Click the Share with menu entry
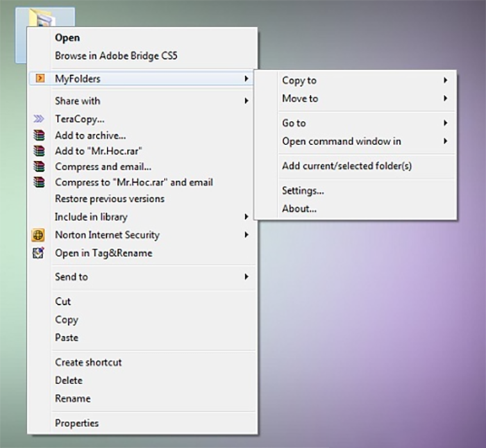Viewport: 486px width, 448px height. (142, 101)
